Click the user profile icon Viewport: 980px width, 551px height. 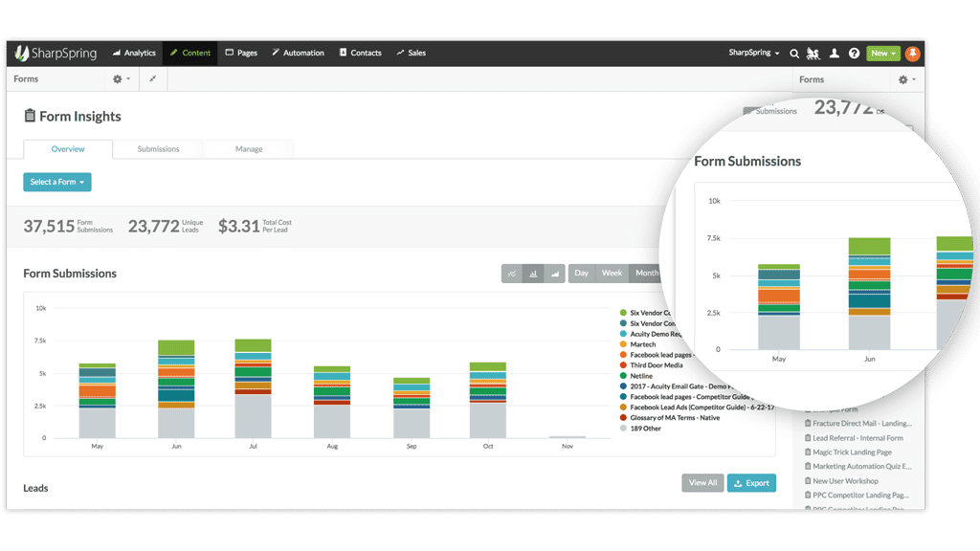click(x=834, y=54)
